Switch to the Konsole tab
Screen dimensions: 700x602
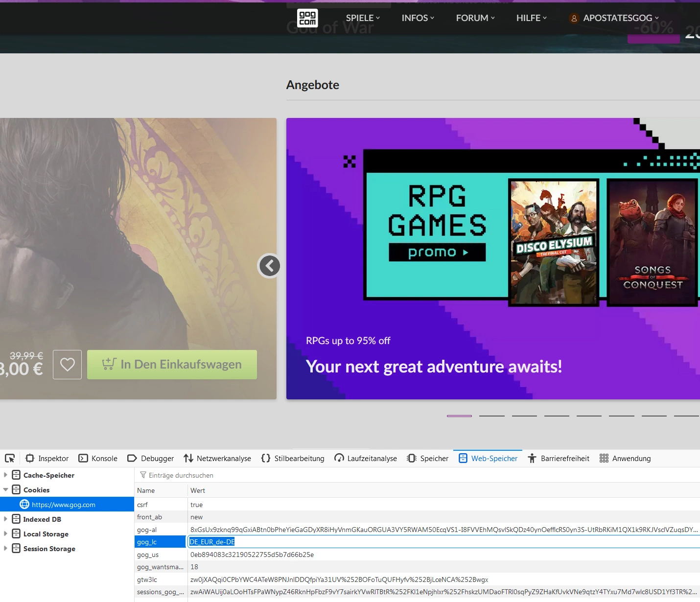pos(98,458)
